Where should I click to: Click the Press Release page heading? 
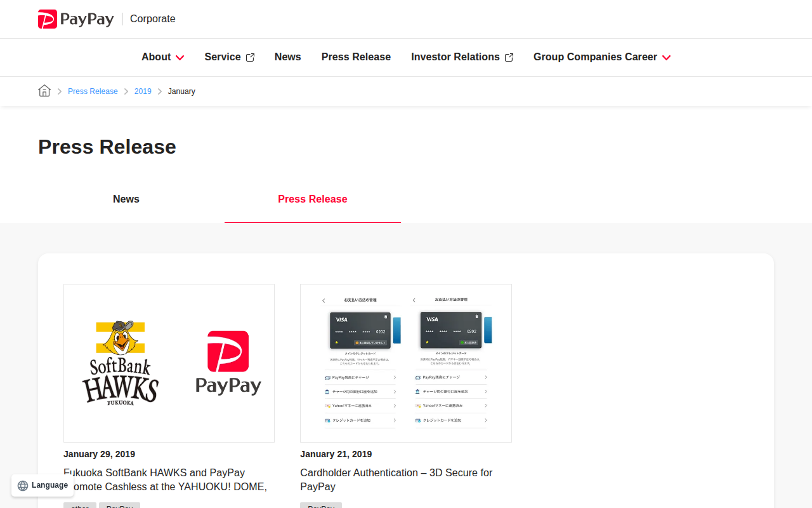(107, 147)
